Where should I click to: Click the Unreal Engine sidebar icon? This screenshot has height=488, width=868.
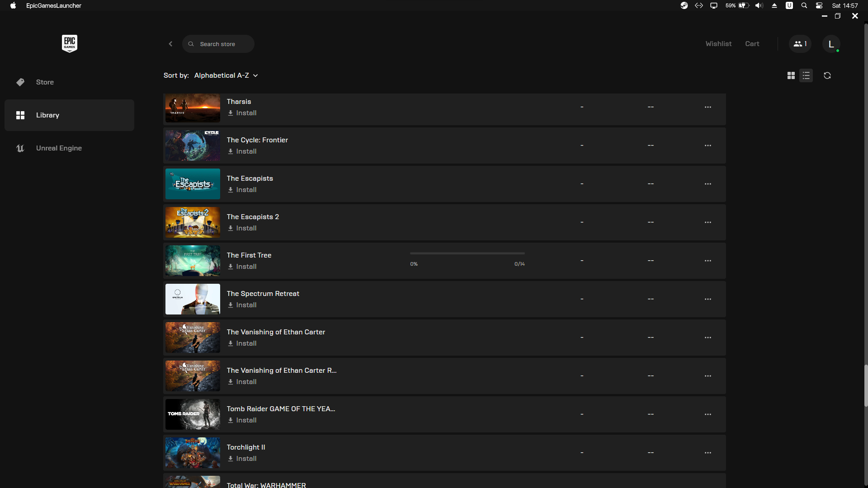click(20, 148)
